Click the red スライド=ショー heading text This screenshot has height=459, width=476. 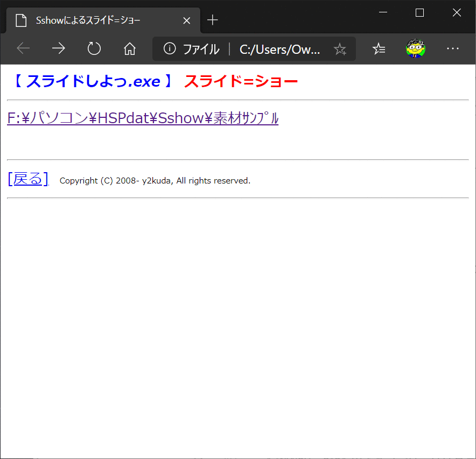pos(241,81)
